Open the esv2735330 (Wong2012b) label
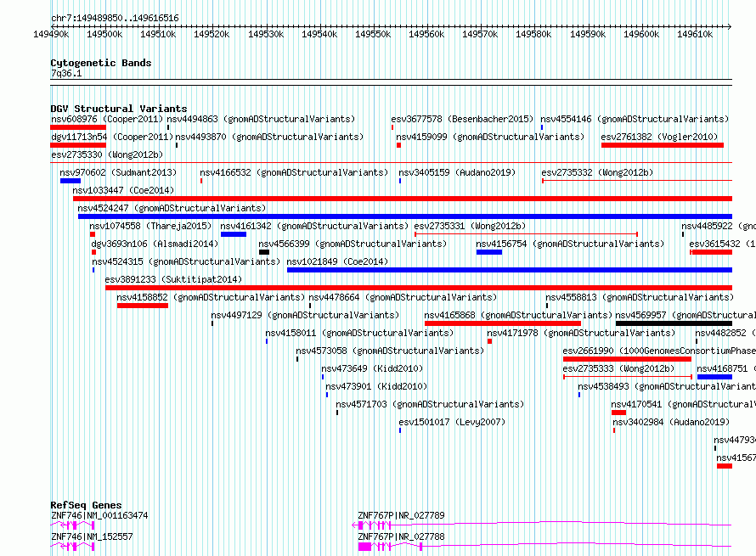Viewport: 756px width, 556px height. (x=107, y=154)
